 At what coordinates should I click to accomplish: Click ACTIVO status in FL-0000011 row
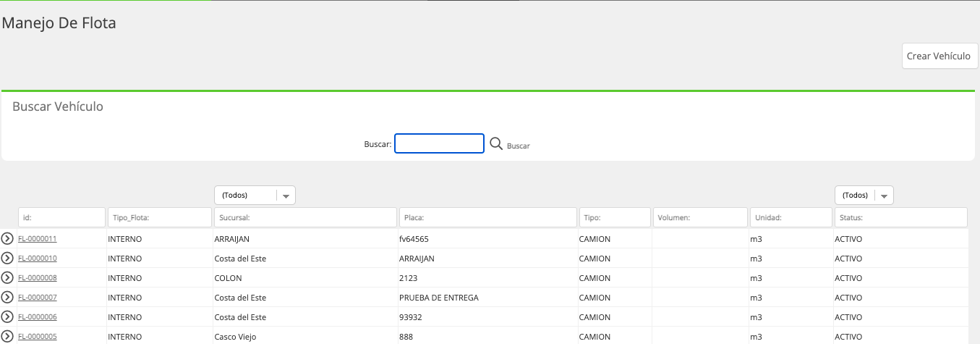point(848,238)
